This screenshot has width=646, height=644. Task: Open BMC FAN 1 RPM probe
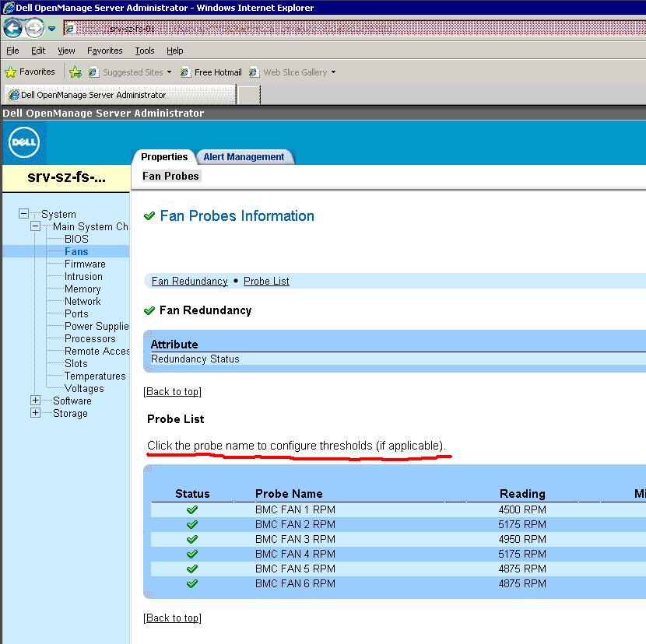coord(295,509)
